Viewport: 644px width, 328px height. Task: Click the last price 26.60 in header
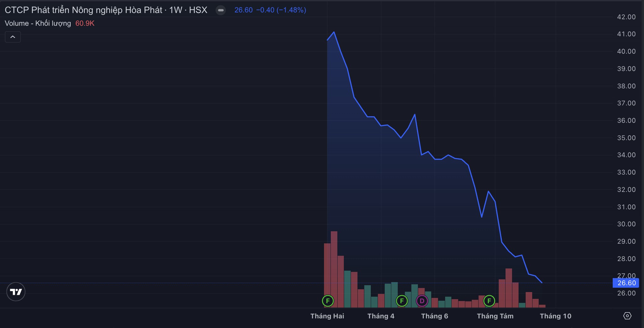243,10
